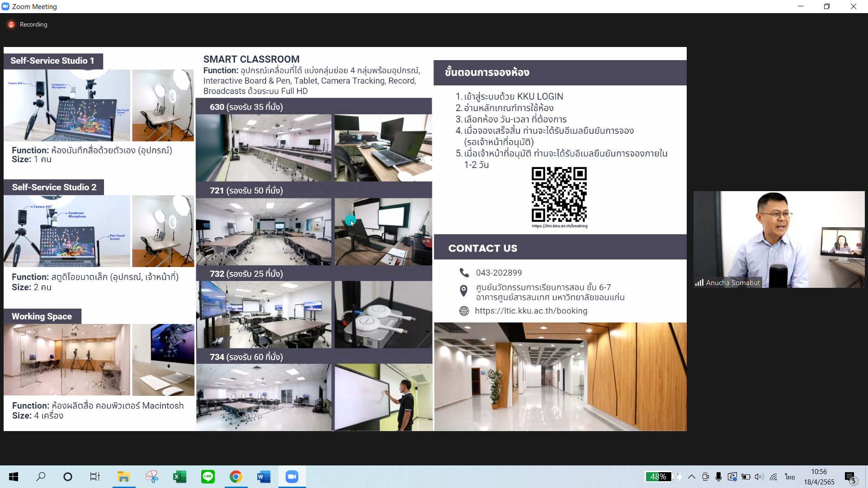Screen dimensions: 868x488
Task: Click the Cortana circle icon
Action: coord(68,477)
